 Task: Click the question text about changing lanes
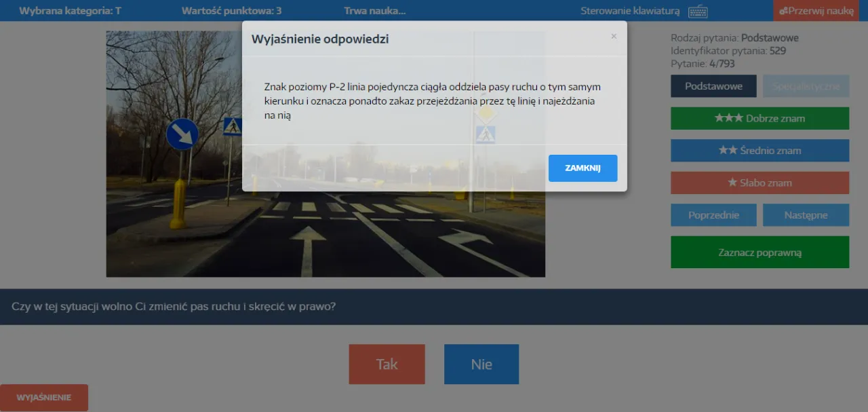[174, 307]
